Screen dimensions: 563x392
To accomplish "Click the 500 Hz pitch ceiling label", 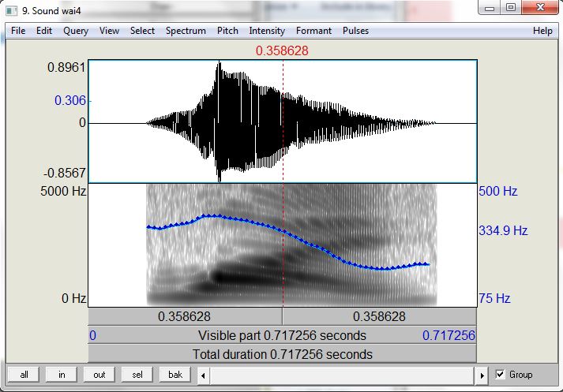I will click(497, 191).
